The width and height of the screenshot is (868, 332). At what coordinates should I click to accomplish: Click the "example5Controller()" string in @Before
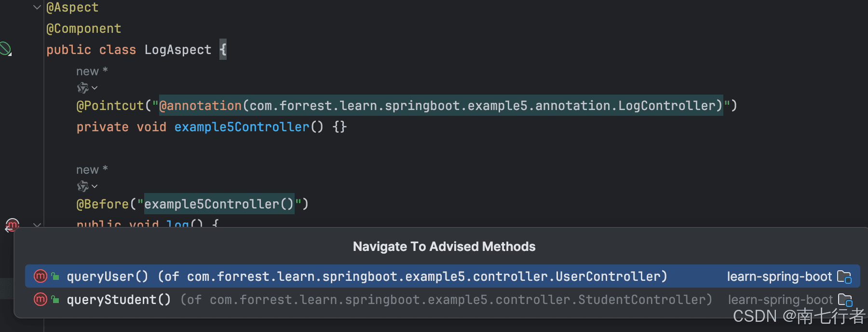(219, 204)
